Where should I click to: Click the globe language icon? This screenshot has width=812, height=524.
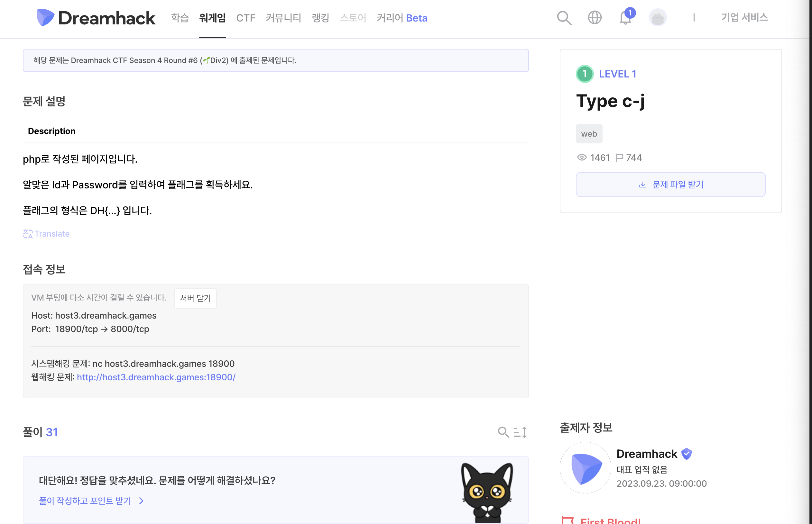pos(595,18)
